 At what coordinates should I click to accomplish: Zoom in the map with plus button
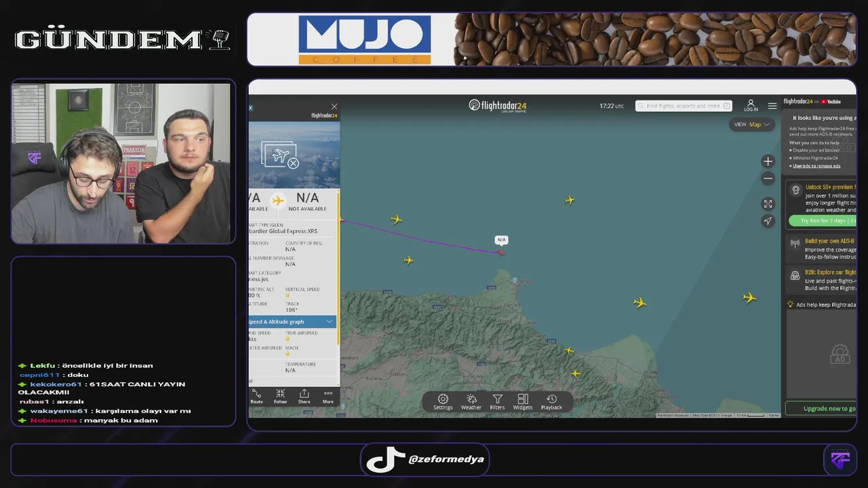[768, 161]
